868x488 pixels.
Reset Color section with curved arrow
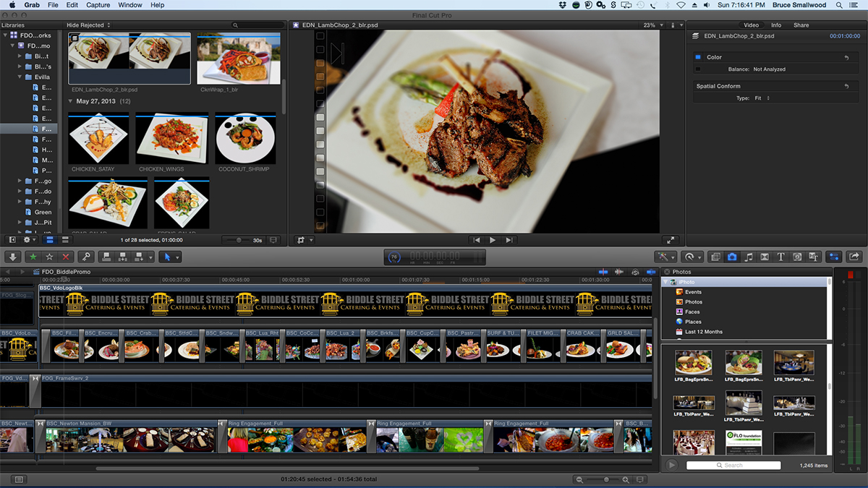pos(846,57)
